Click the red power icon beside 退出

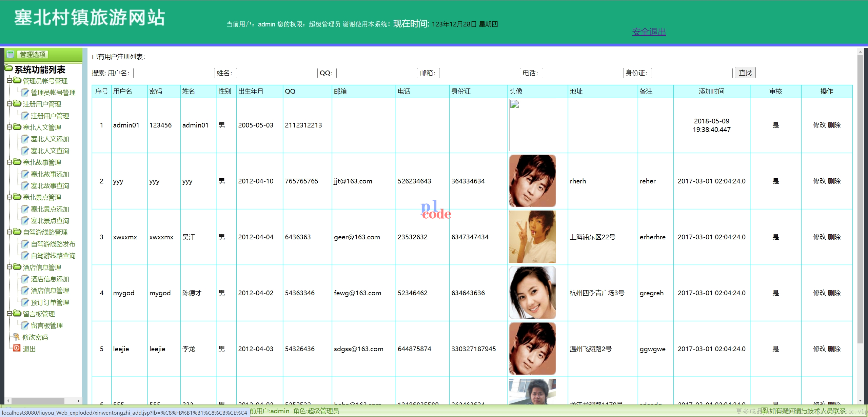click(17, 348)
